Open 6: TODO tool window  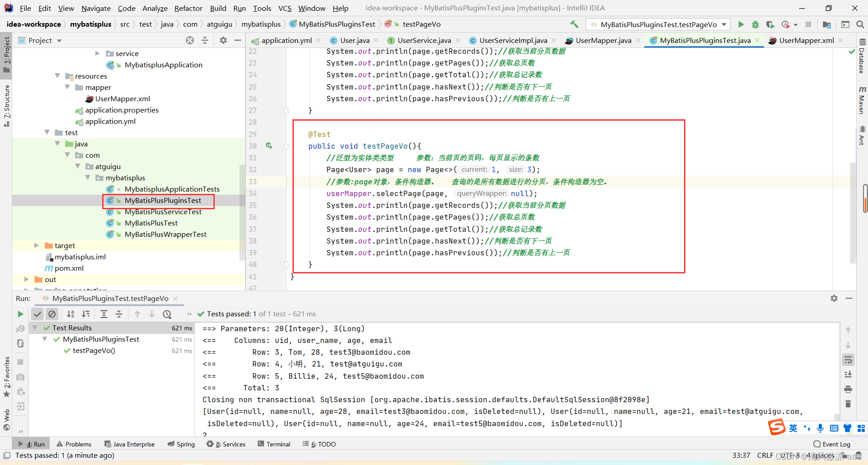pyautogui.click(x=320, y=444)
